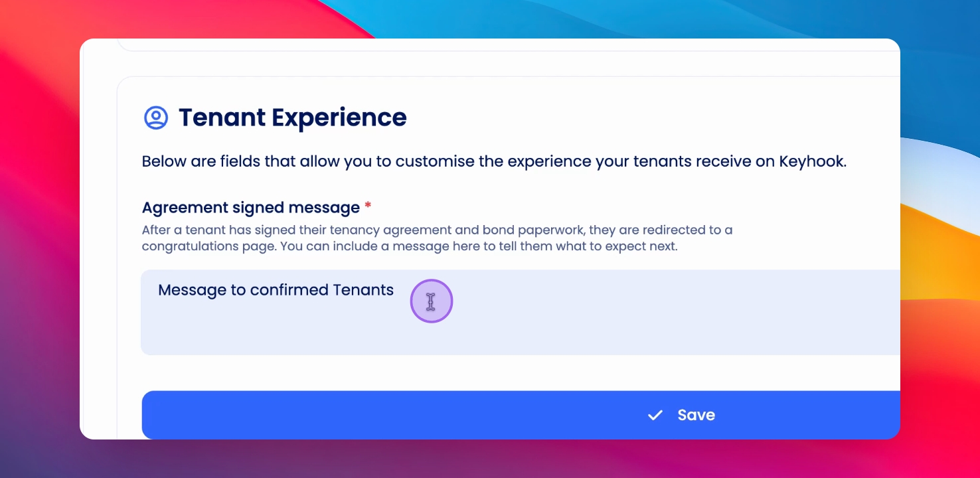Place caret after the word "Tenants"

point(395,290)
